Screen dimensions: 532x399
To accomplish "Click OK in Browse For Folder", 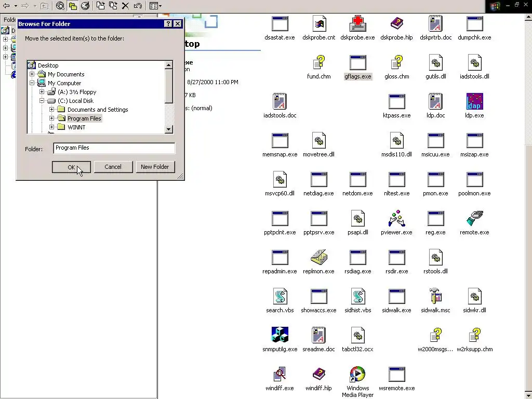I will tap(71, 167).
